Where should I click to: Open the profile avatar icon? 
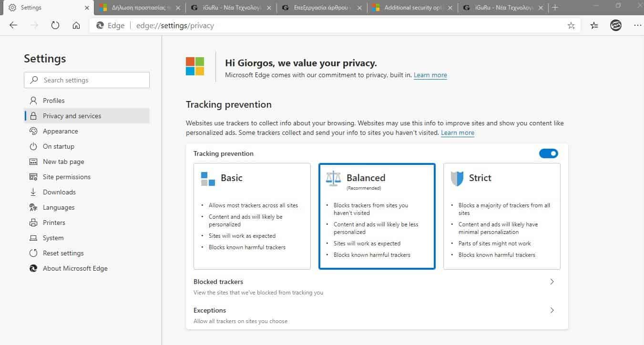point(616,26)
